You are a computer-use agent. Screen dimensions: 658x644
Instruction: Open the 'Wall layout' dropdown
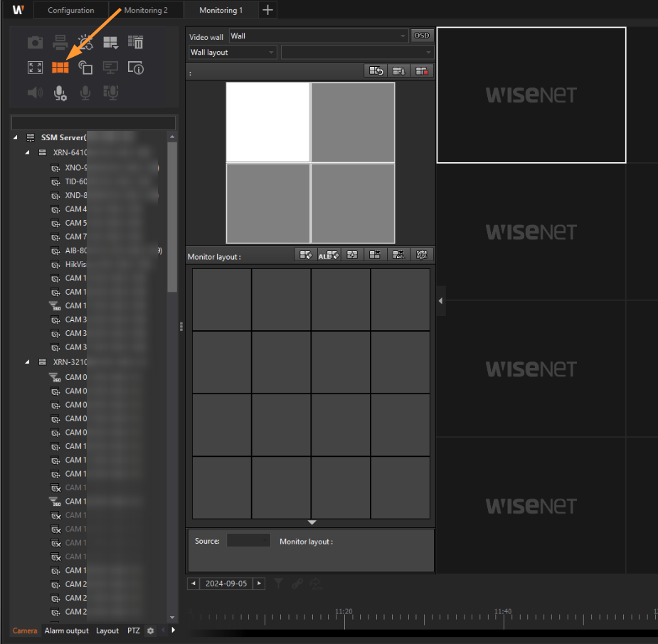click(233, 53)
